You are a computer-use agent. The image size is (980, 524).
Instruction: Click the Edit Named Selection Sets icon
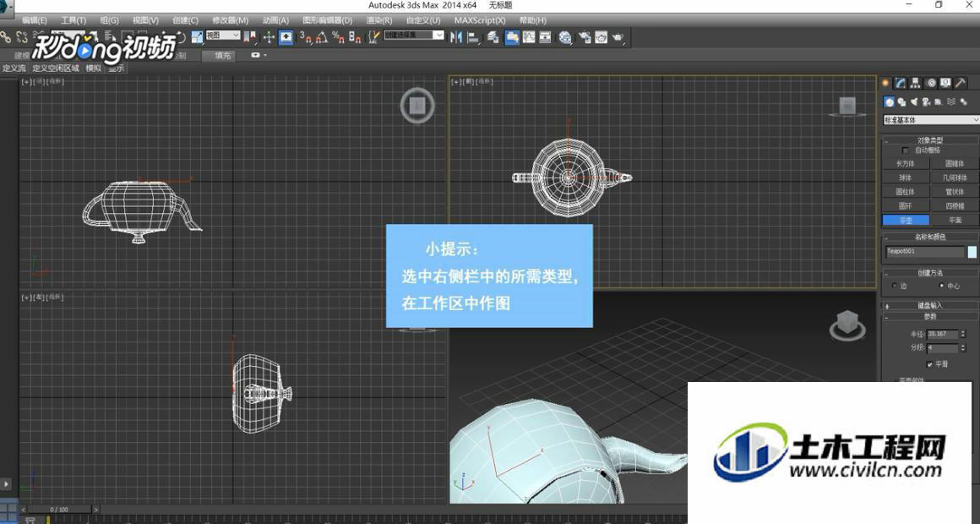(373, 37)
